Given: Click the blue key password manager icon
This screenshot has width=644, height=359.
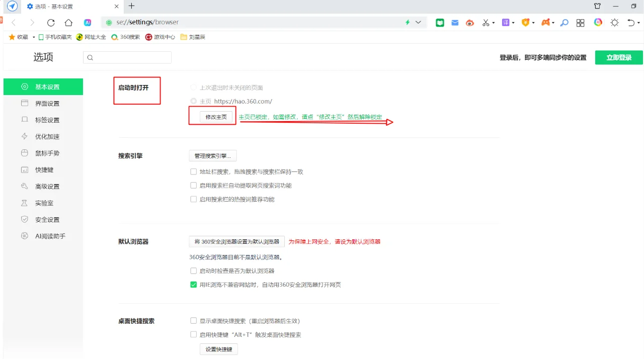Looking at the screenshot, I should (x=565, y=23).
